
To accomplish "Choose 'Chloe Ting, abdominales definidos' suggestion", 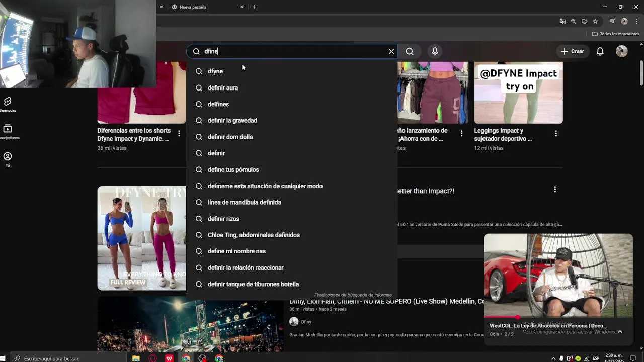I will [x=292, y=235].
